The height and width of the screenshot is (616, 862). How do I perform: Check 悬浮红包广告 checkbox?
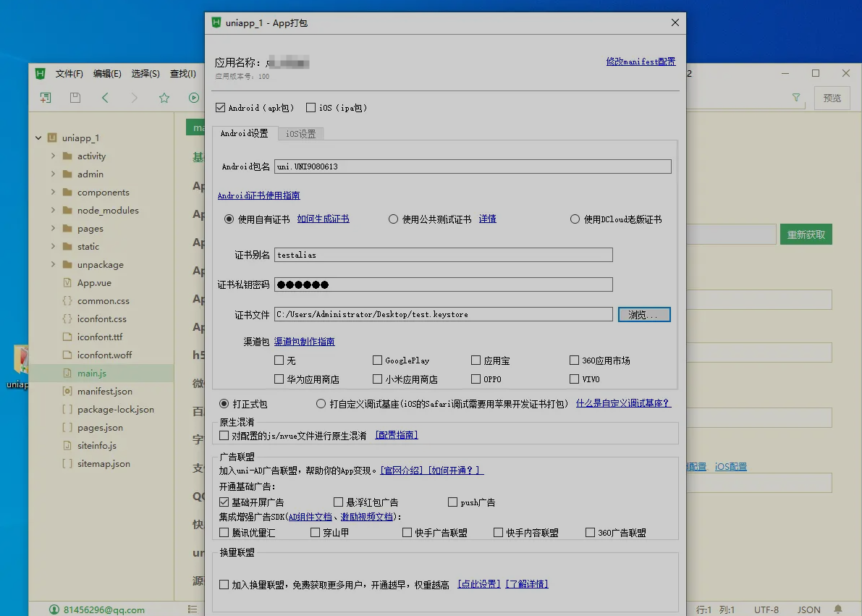pos(338,502)
